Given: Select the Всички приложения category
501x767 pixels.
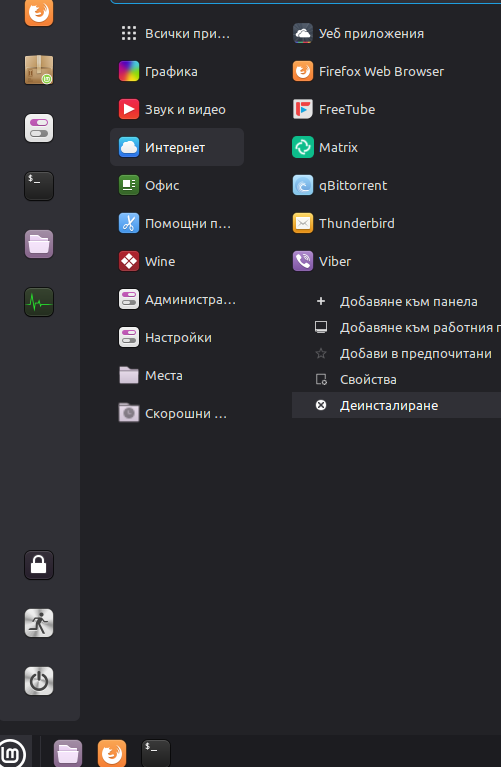Looking at the screenshot, I should [177, 34].
